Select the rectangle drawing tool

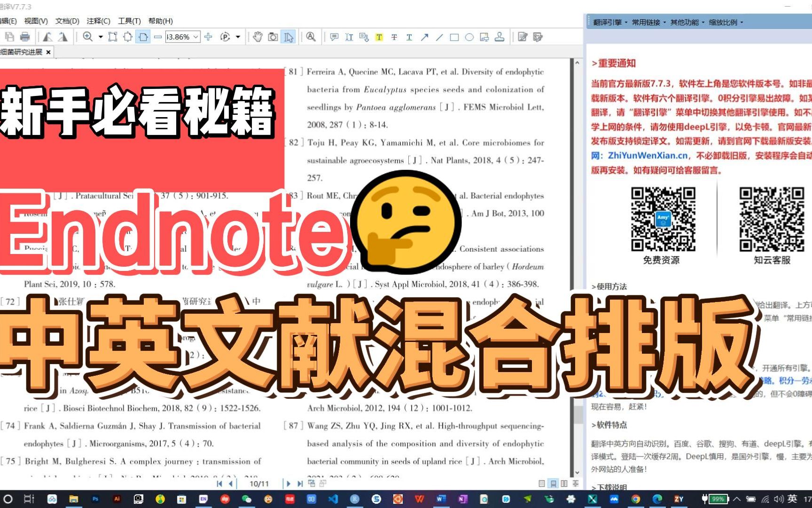coord(454,37)
